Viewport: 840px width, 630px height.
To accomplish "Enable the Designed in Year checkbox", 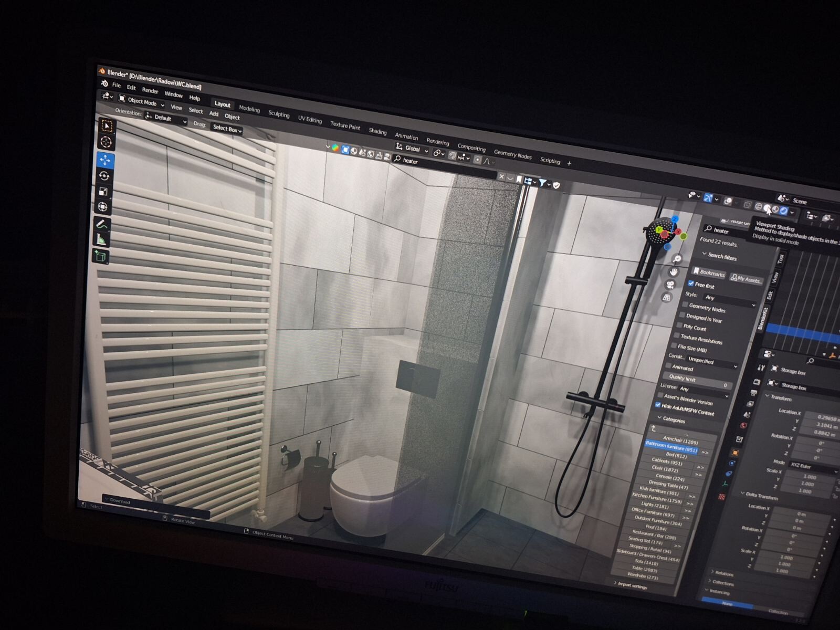I will coord(682,315).
